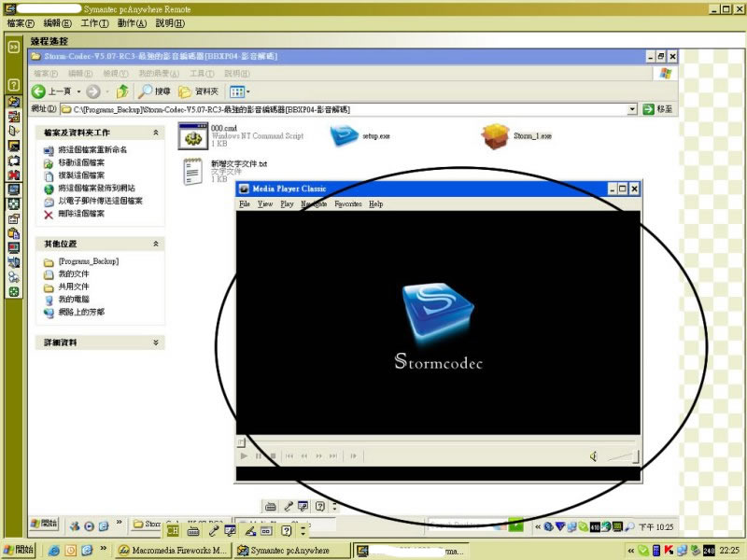Click the Media Player Classic seek bar
This screenshot has height=560, width=747.
tap(437, 442)
